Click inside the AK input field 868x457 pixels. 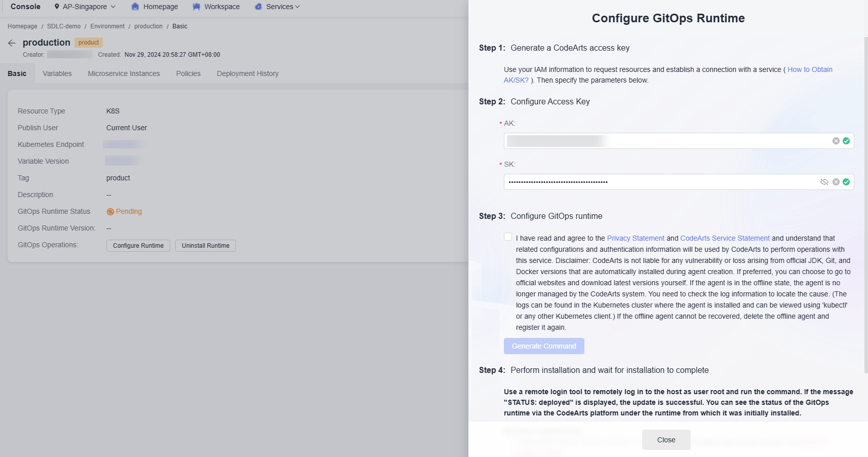pyautogui.click(x=679, y=141)
